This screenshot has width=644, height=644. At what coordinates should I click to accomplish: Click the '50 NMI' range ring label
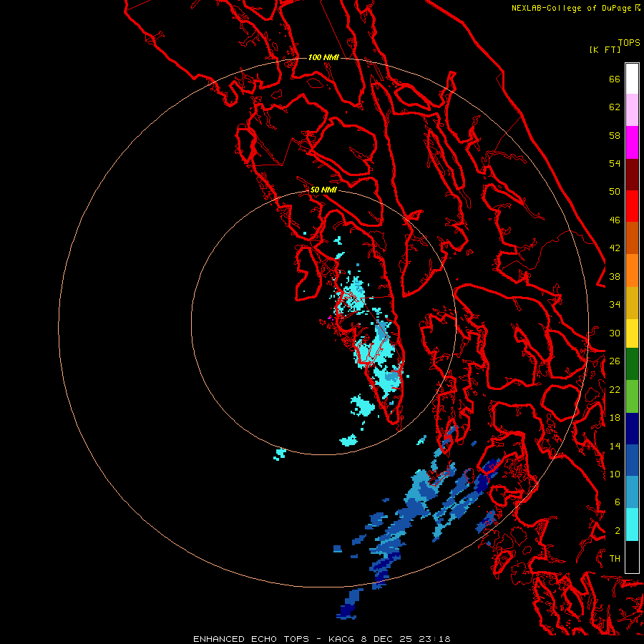coord(323,190)
